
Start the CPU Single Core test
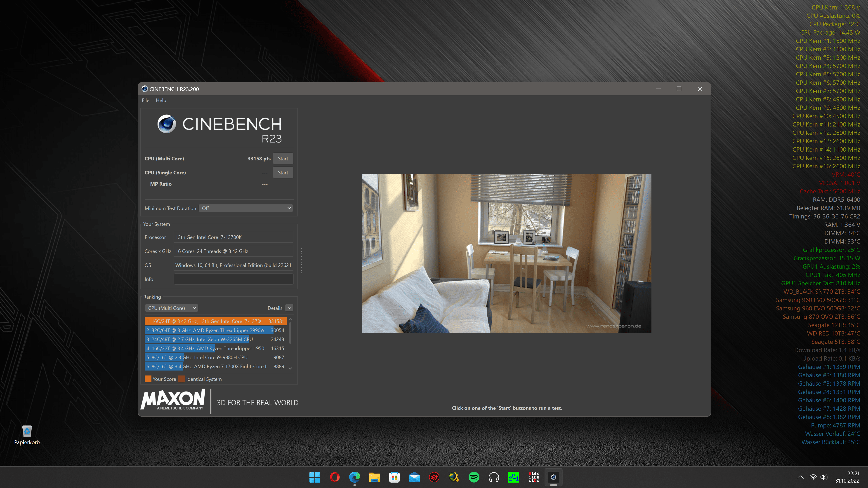coord(283,173)
